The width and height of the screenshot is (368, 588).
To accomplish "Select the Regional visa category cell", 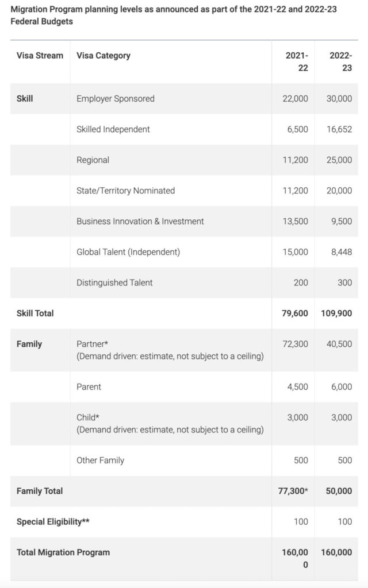I will click(x=93, y=160).
